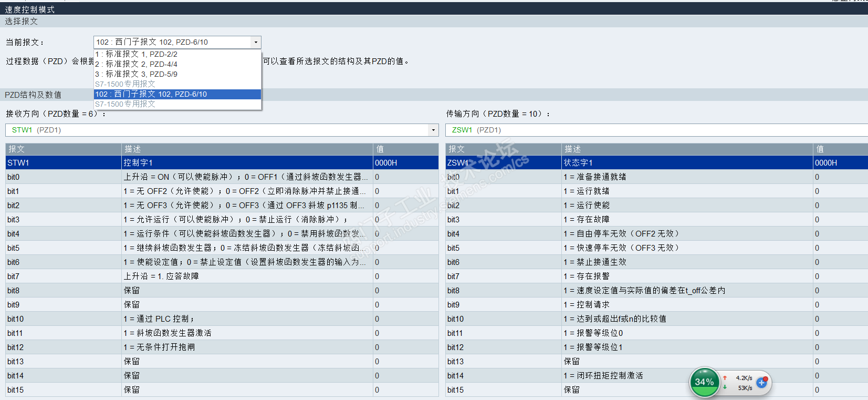Viewport: 868px width, 400px height.
Task: Open the ZSW1 (PZD1) transmit direction combo box
Action: click(656, 130)
